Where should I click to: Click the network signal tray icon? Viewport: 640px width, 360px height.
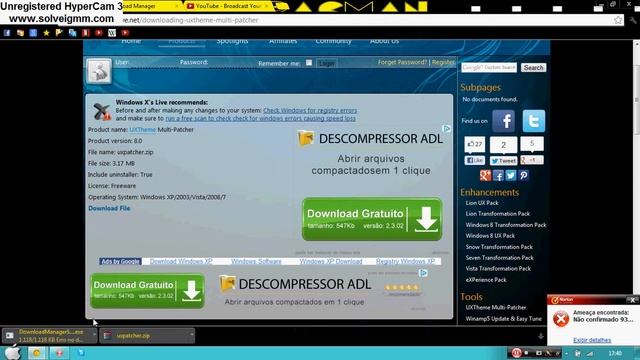[x=590, y=353]
